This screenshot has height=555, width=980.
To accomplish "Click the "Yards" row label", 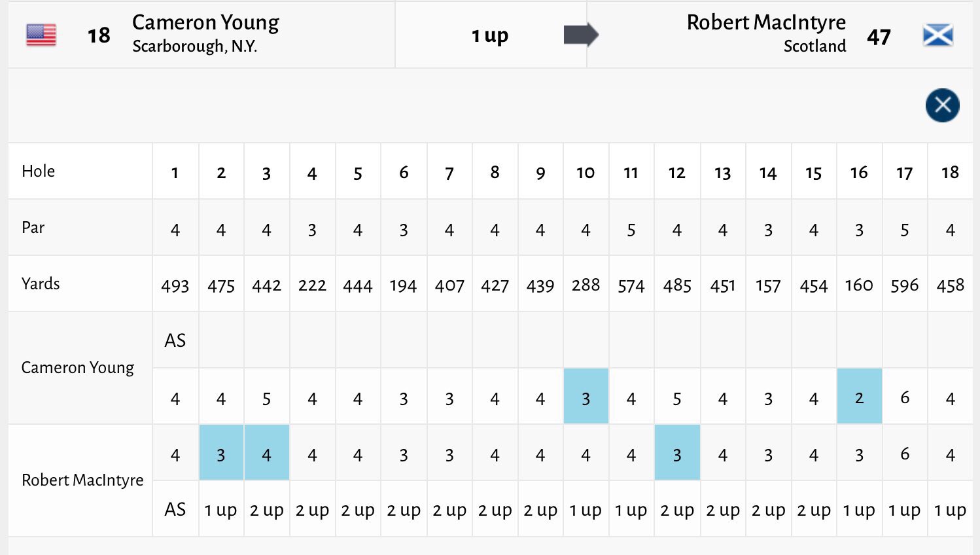I will pyautogui.click(x=41, y=283).
